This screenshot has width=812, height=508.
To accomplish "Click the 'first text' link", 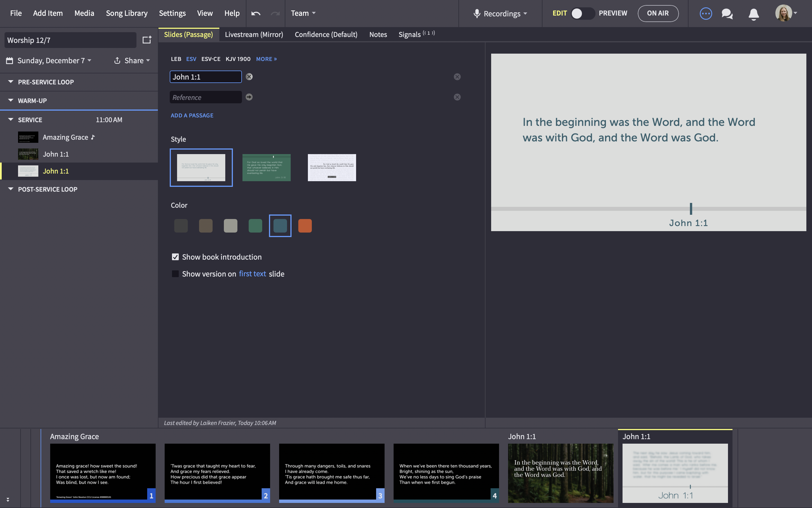I will tap(252, 274).
